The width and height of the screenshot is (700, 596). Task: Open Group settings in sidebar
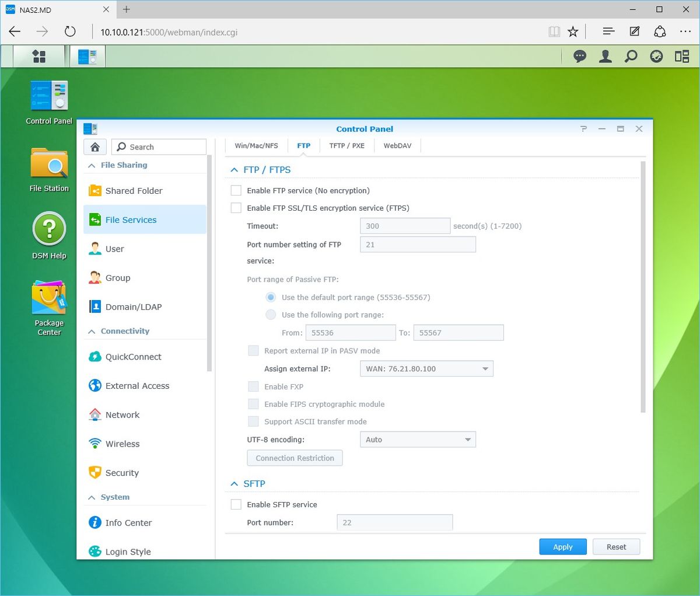click(x=145, y=278)
